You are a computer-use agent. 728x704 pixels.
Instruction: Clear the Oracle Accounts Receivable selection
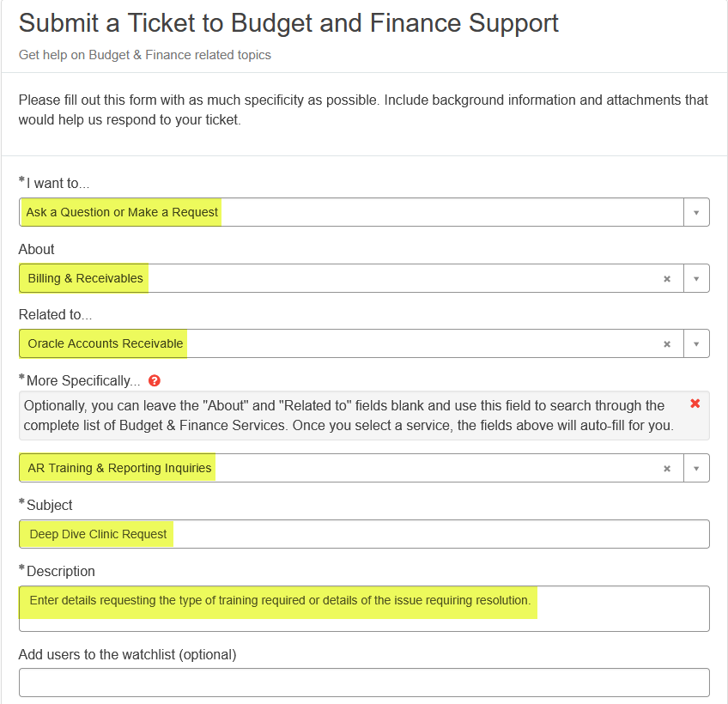tap(667, 343)
